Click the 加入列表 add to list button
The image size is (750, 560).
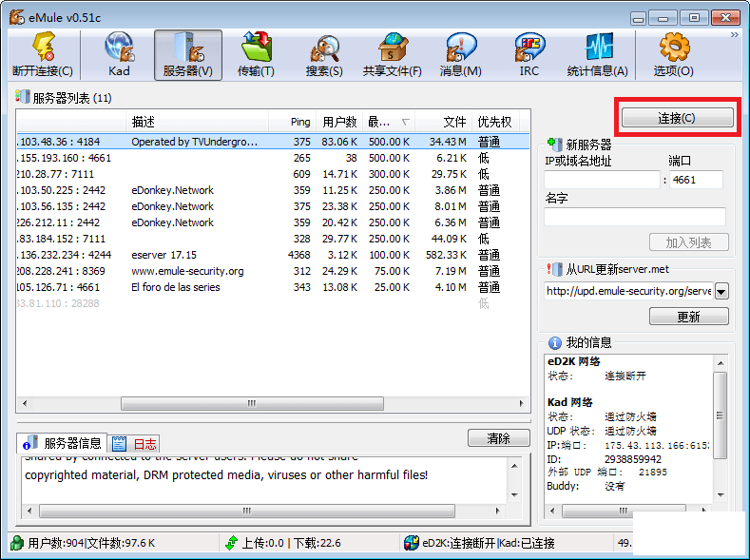tap(689, 242)
